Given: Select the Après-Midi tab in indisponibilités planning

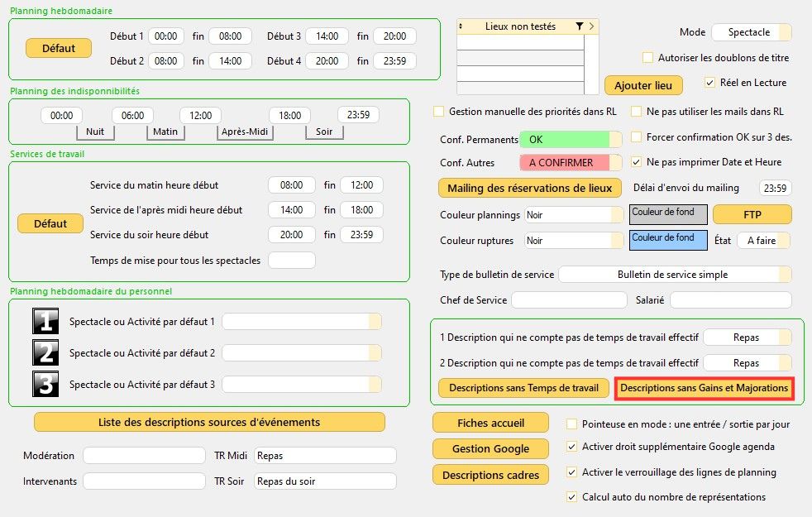Looking at the screenshot, I should coord(246,132).
